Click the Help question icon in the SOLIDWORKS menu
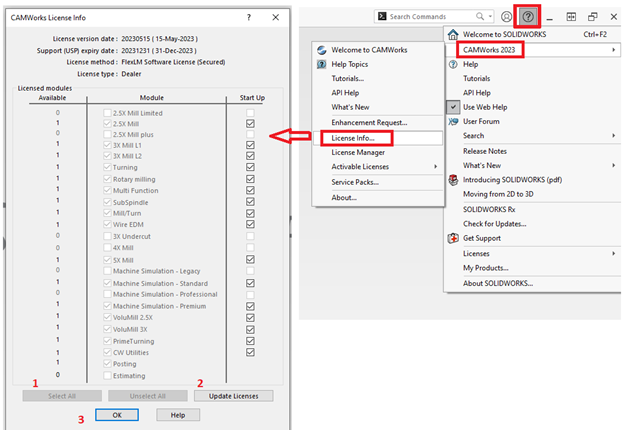Screen dimensions: 627x430 click(x=453, y=64)
